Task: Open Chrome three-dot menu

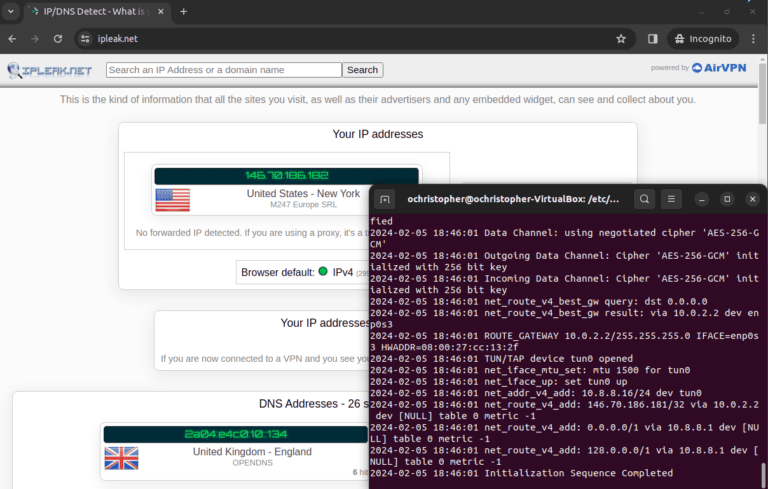Action: coord(753,39)
